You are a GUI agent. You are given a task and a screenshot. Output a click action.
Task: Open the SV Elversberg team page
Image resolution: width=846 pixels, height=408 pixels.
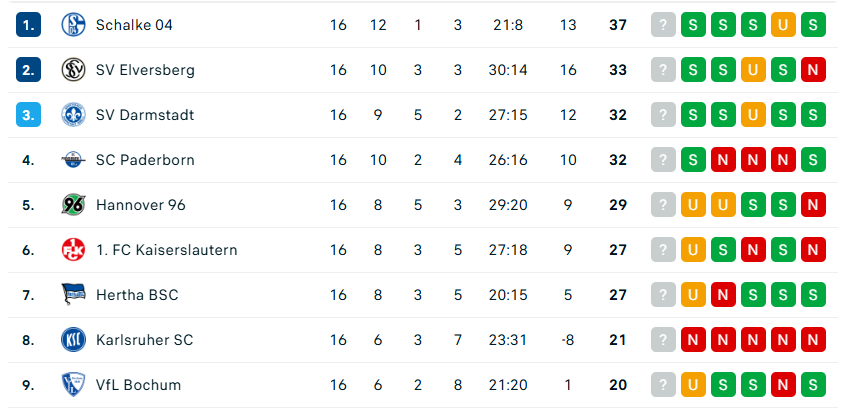point(145,70)
